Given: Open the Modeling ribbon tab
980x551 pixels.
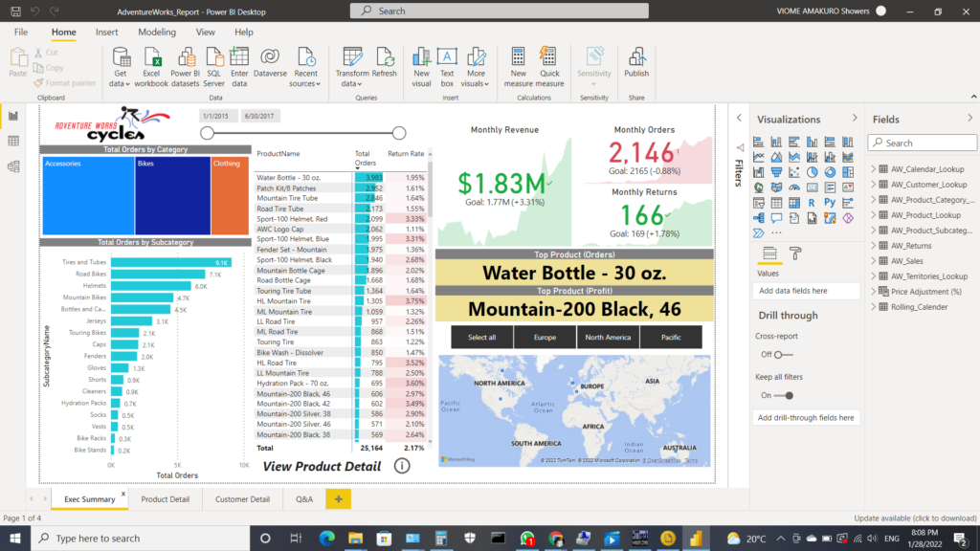Looking at the screenshot, I should 157,32.
